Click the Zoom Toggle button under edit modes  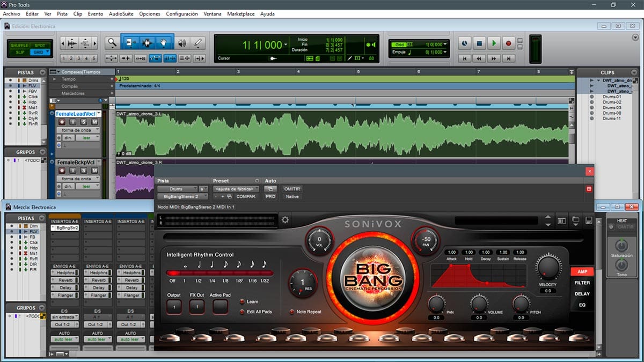pyautogui.click(x=112, y=58)
